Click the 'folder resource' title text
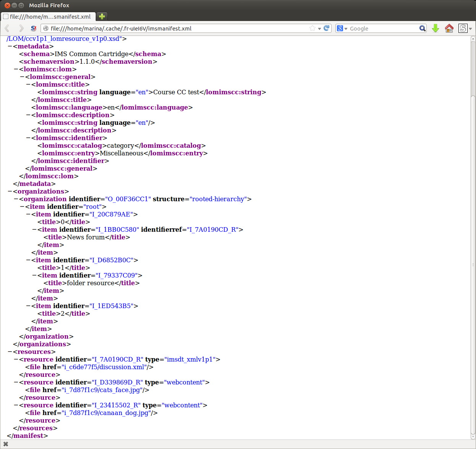 [91, 283]
